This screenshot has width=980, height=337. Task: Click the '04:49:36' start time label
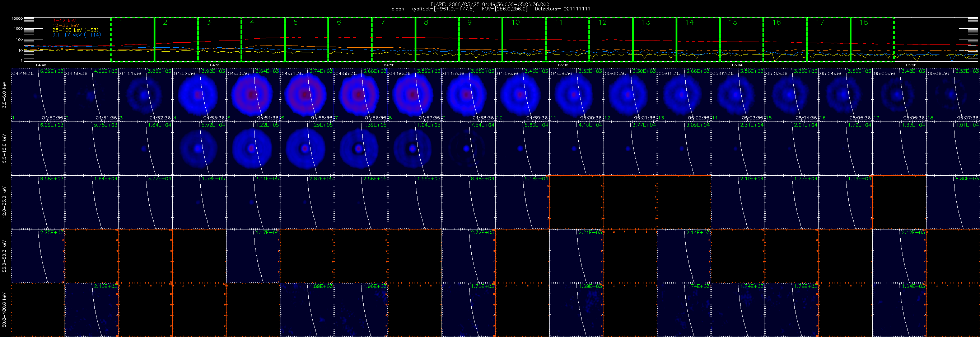coord(23,73)
